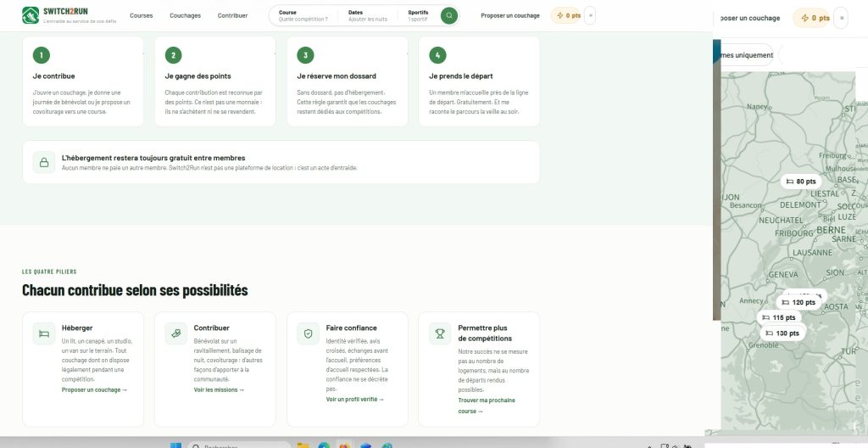
Task: Open the Sportifs count selector
Action: [419, 15]
